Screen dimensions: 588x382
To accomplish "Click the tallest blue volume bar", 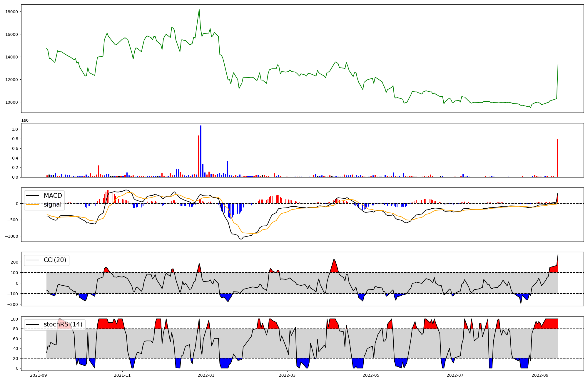I will pyautogui.click(x=201, y=151).
